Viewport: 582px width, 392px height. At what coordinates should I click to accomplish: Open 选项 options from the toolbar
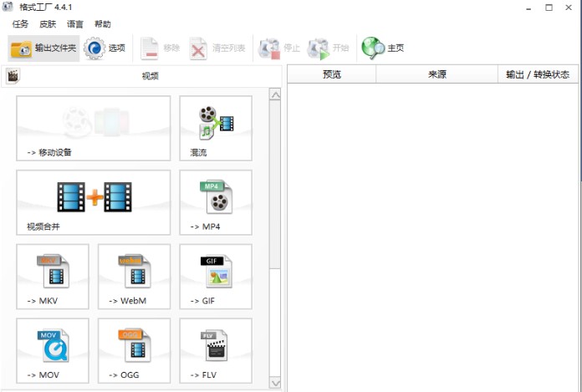105,48
